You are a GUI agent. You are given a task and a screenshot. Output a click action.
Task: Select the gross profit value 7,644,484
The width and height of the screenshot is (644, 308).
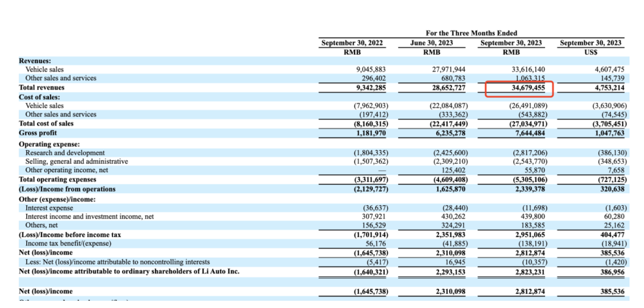(529, 133)
